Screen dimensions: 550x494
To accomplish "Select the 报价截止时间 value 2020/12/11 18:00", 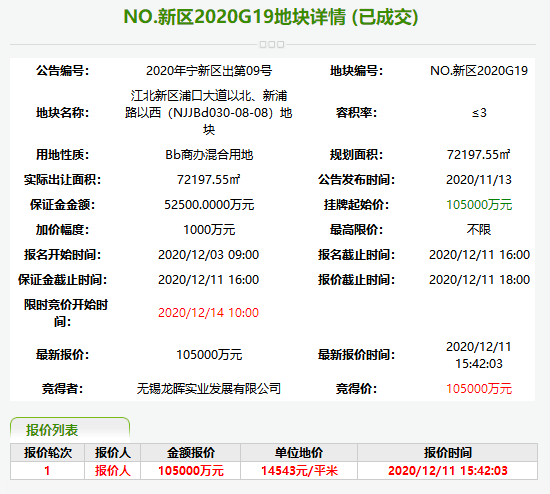I will click(x=479, y=280).
